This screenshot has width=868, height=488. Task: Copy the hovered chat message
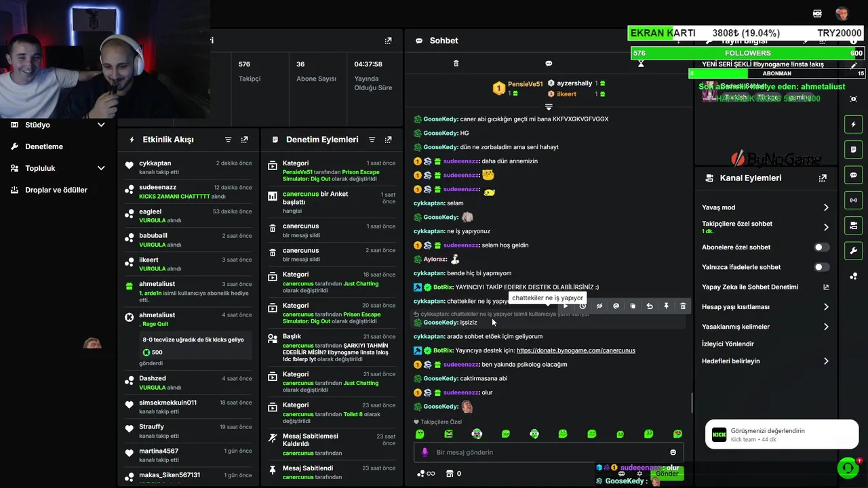pyautogui.click(x=633, y=306)
